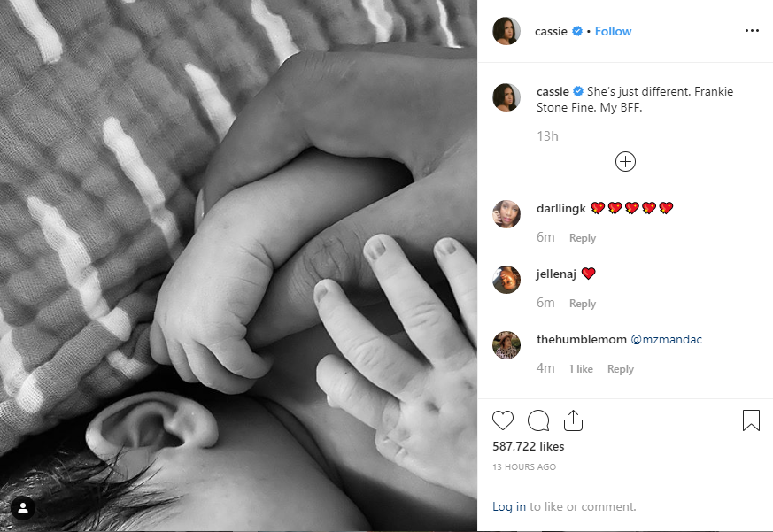This screenshot has width=773, height=532.
Task: Open darllingk's profile avatar
Action: pyautogui.click(x=506, y=214)
